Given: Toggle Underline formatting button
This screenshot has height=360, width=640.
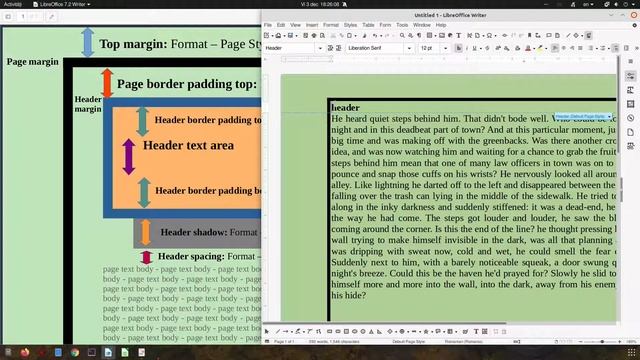Looking at the screenshot, I should pyautogui.click(x=474, y=48).
